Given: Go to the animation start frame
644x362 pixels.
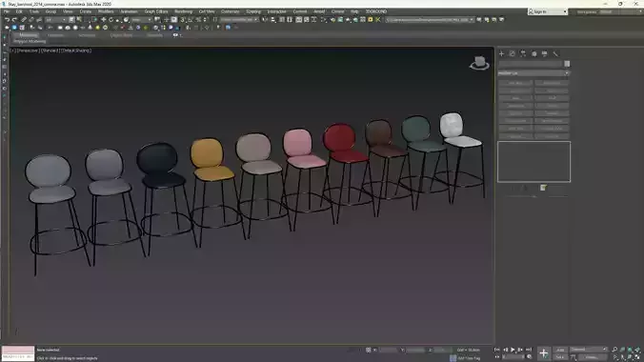Looking at the screenshot, I should click(497, 350).
